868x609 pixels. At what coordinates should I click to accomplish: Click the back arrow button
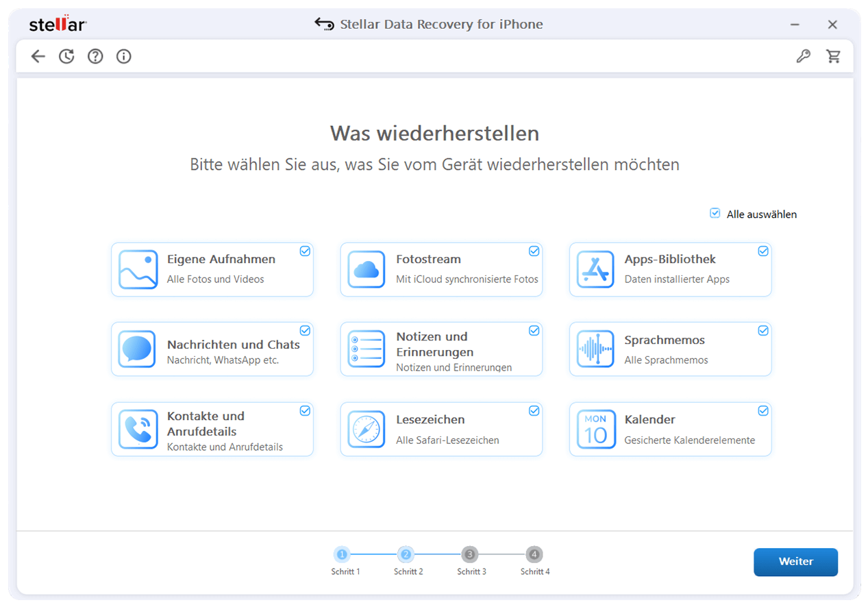coord(38,56)
